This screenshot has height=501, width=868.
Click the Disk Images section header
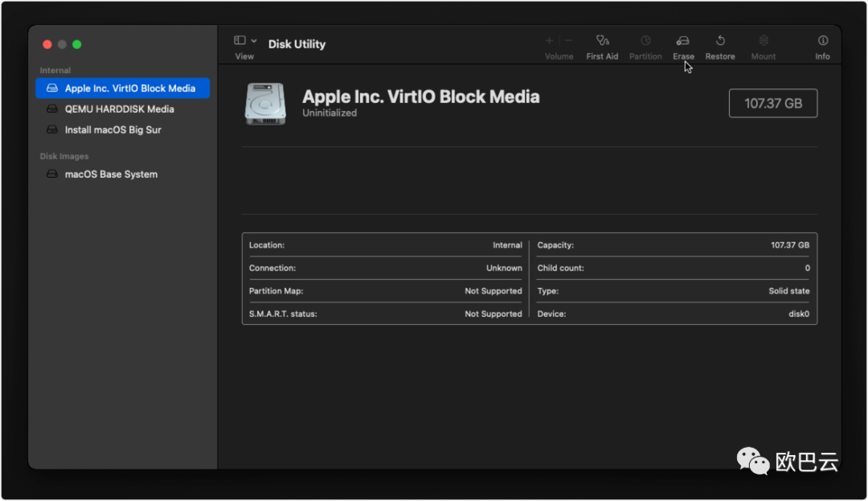tap(64, 157)
